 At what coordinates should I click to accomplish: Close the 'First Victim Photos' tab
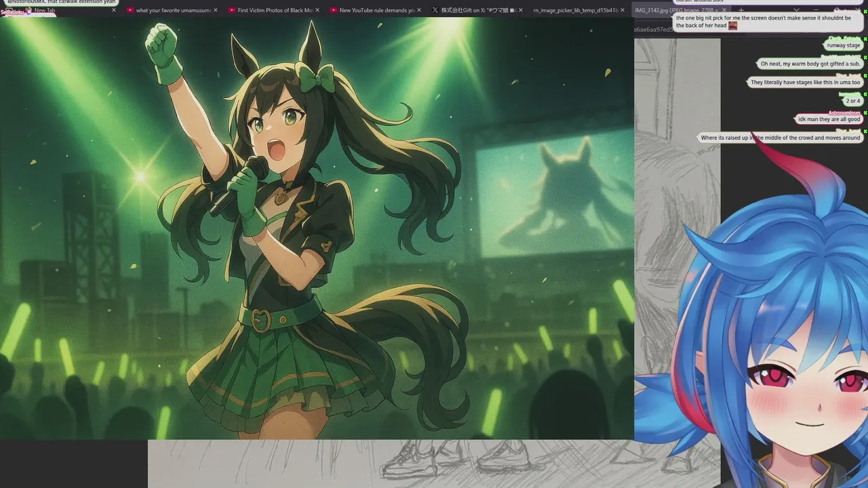point(317,10)
